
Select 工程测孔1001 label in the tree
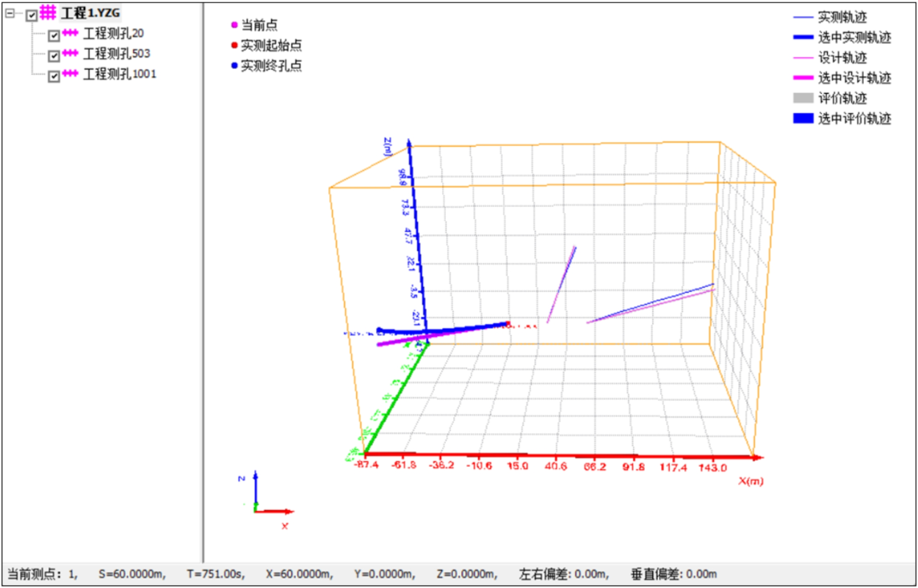(x=120, y=74)
